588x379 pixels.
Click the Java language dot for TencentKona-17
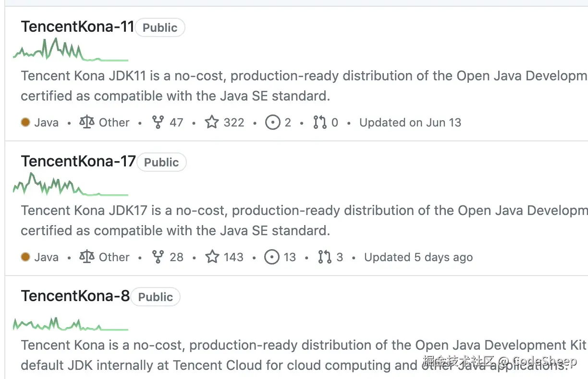25,257
